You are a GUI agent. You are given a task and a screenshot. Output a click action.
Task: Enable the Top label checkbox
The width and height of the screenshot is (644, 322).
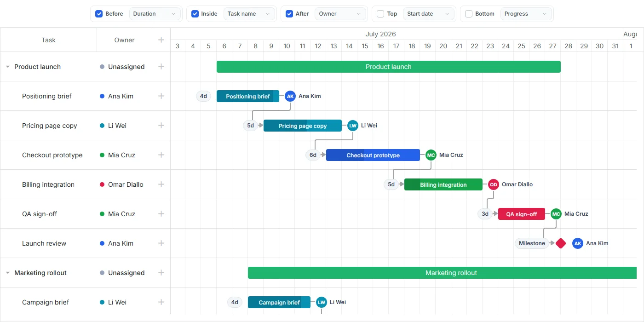[380, 14]
